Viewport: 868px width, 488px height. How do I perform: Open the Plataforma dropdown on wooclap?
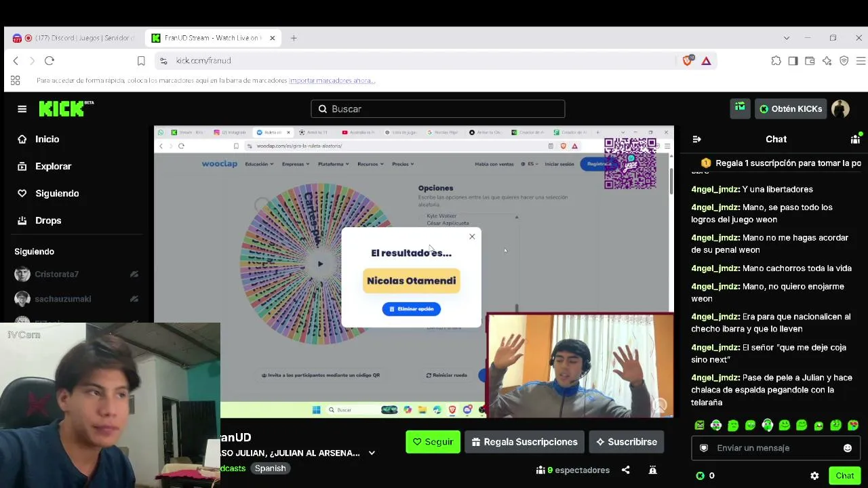click(333, 164)
